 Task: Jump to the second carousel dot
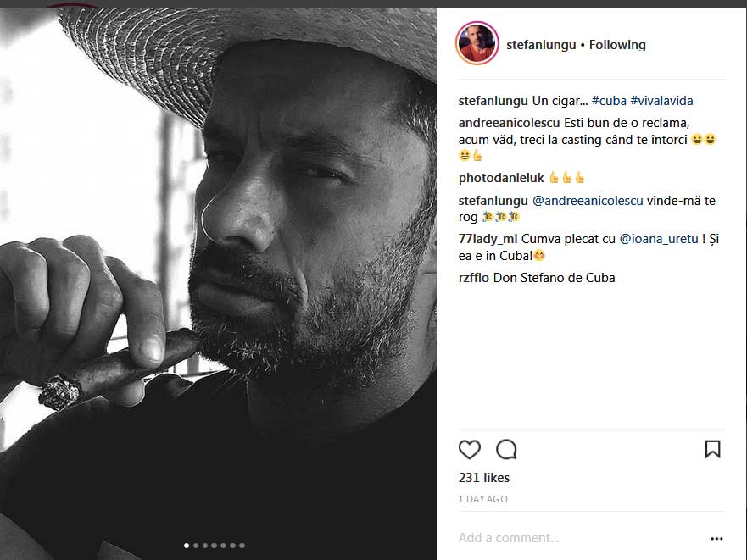(196, 546)
